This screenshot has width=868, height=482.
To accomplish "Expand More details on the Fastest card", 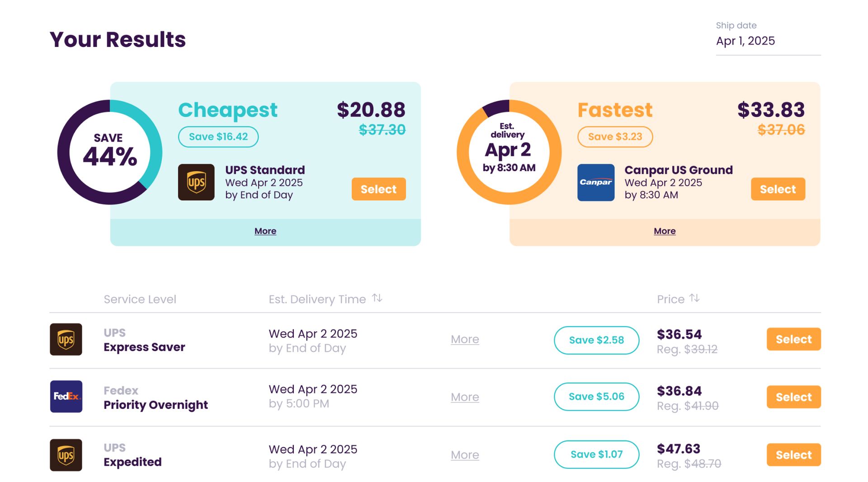I will (665, 231).
